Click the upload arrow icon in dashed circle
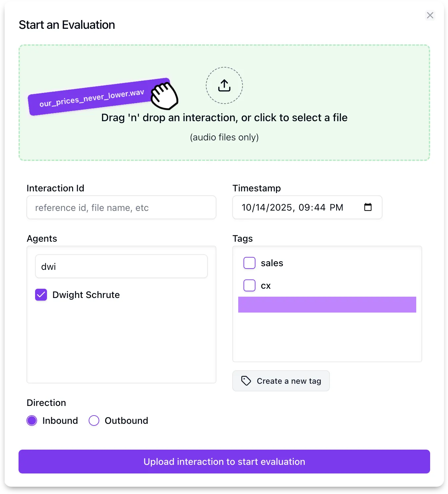 click(x=224, y=85)
